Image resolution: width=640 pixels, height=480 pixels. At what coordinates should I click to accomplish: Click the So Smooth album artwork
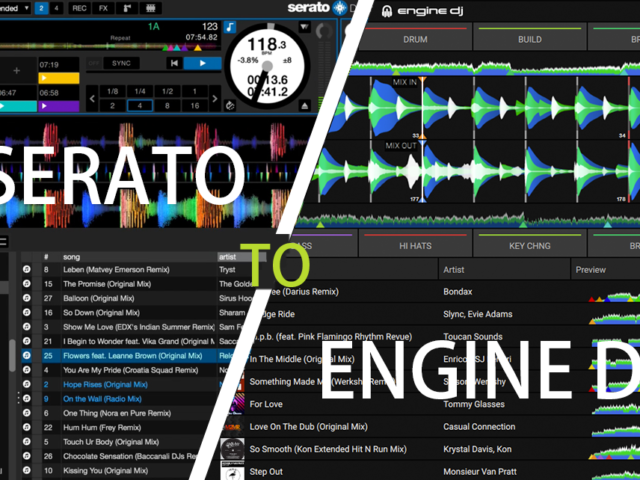click(x=232, y=449)
